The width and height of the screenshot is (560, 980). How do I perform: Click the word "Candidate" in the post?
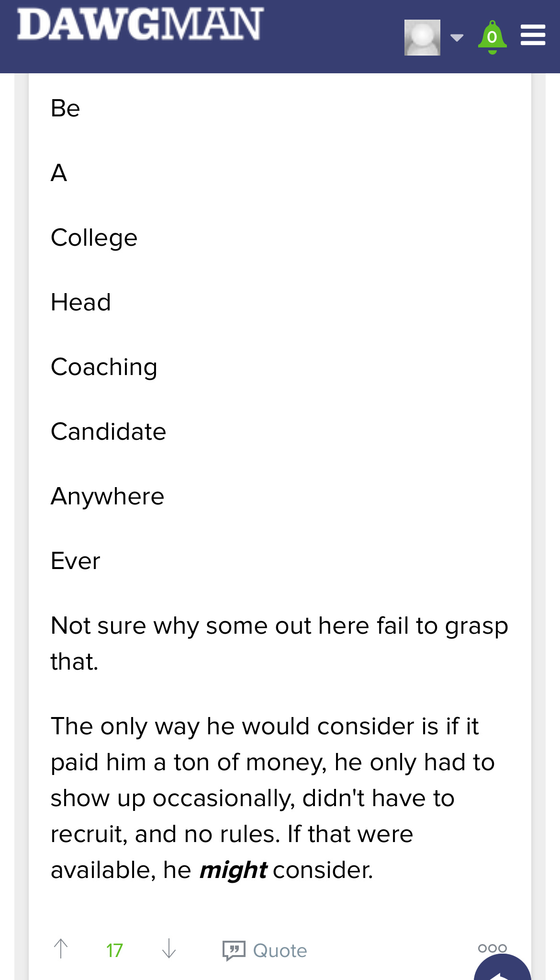coord(108,432)
